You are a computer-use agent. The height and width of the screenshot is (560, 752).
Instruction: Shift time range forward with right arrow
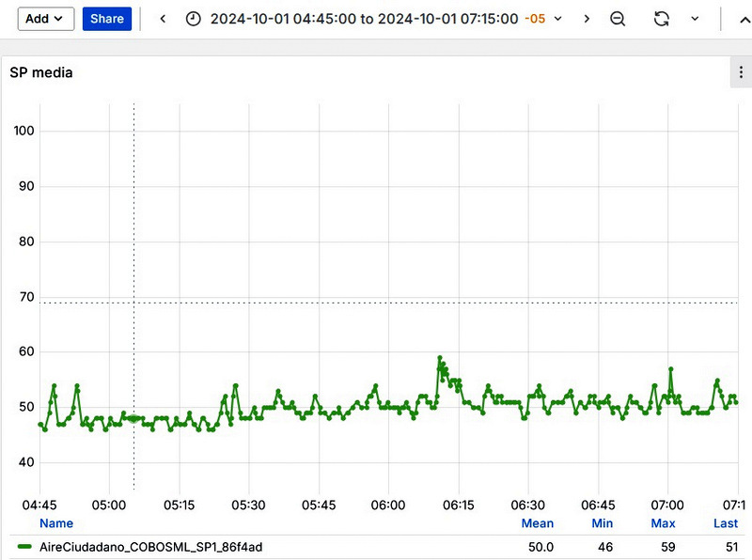pos(587,19)
